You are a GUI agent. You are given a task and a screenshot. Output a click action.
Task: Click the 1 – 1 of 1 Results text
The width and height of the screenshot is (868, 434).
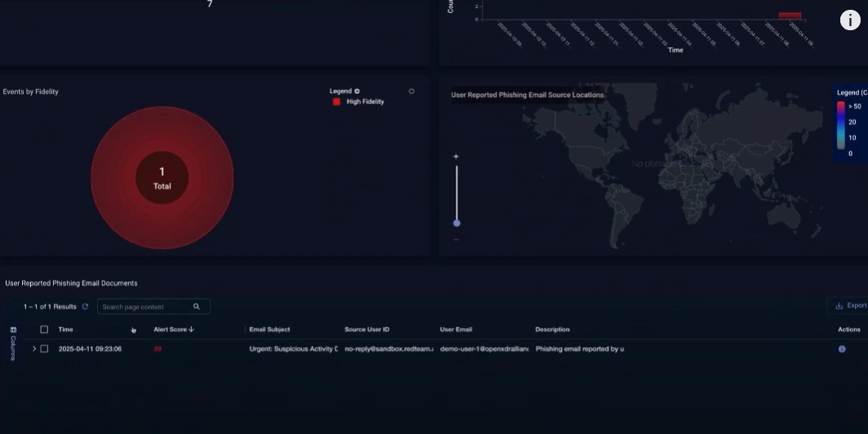pyautogui.click(x=50, y=306)
